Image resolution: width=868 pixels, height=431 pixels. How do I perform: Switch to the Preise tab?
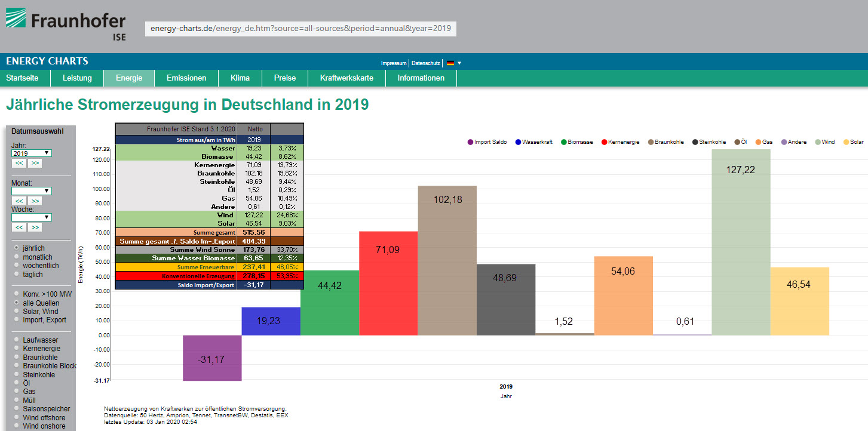click(x=285, y=78)
